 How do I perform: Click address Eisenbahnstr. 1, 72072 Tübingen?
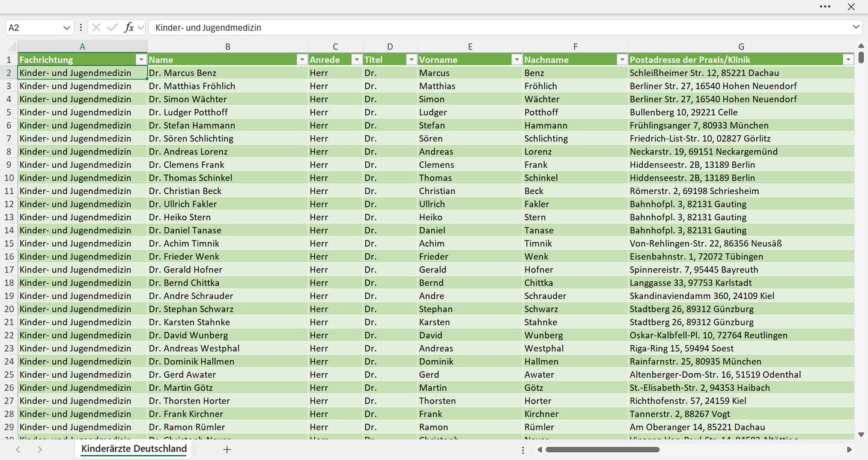click(741, 257)
